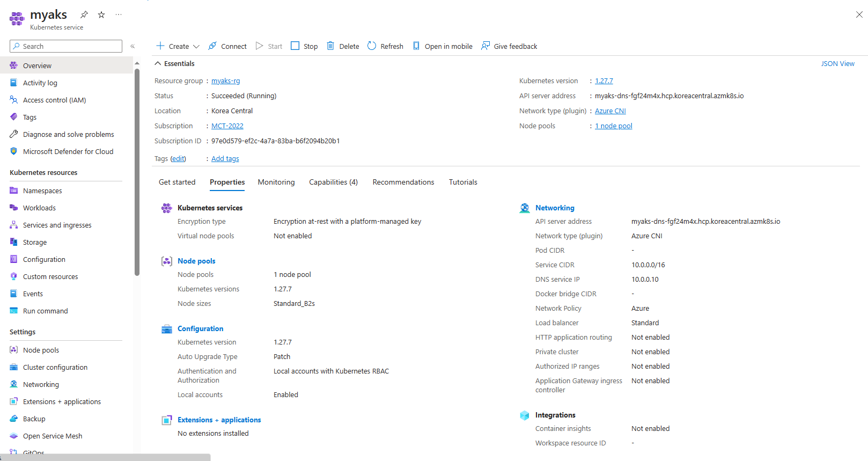Image resolution: width=868 pixels, height=461 pixels.
Task: Click Give feedback icon
Action: (x=486, y=46)
